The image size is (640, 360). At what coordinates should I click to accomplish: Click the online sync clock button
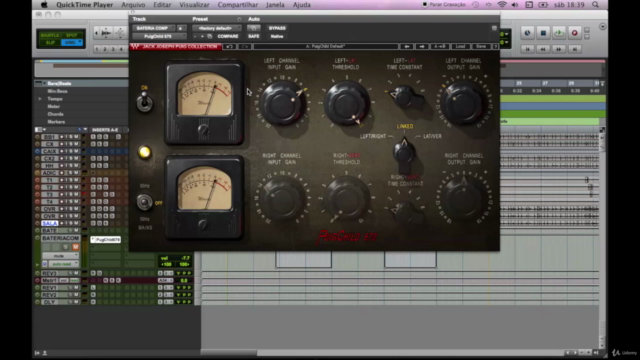[527, 33]
